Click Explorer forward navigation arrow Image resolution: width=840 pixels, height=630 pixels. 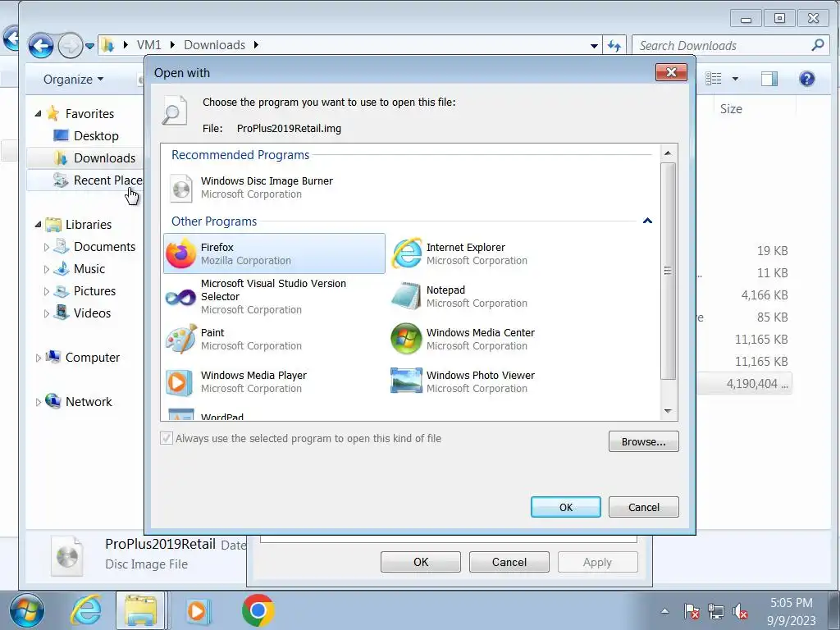click(x=70, y=46)
